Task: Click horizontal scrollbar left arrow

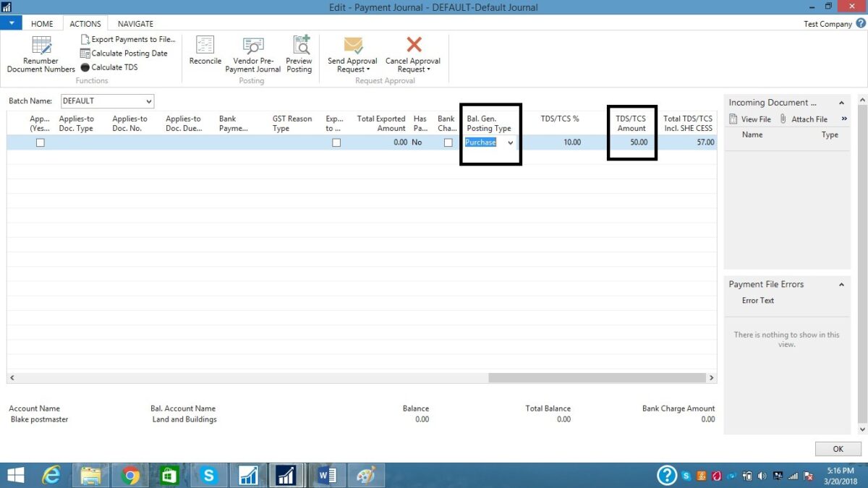Action: click(x=12, y=378)
